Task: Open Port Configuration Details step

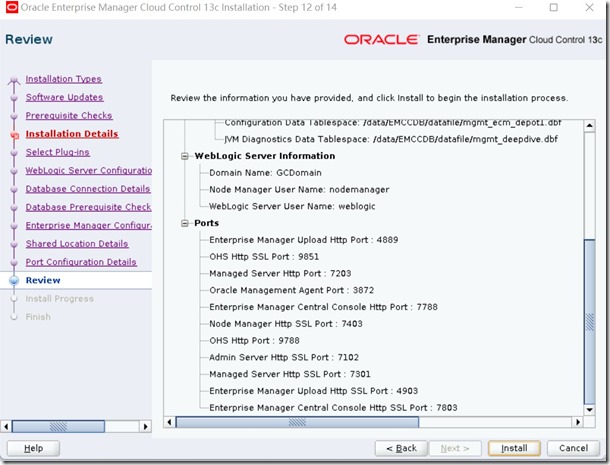Action: pos(81,262)
